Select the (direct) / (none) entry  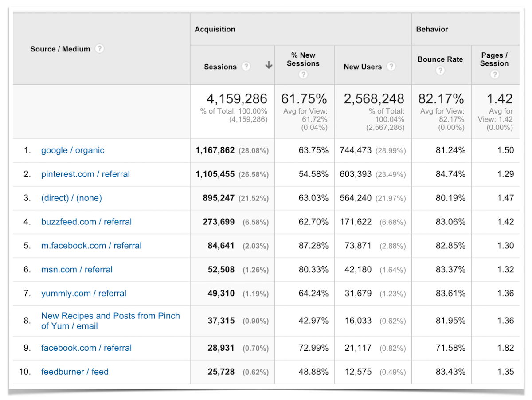coord(71,198)
